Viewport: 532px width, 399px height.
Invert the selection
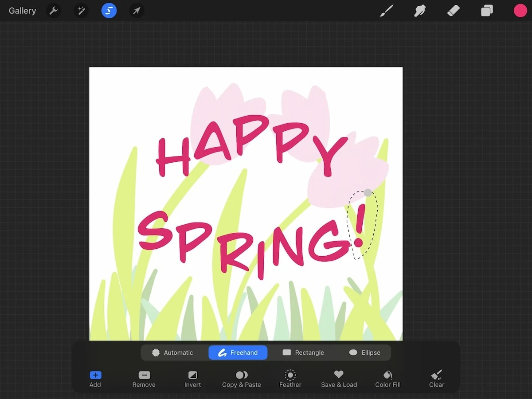(x=193, y=379)
